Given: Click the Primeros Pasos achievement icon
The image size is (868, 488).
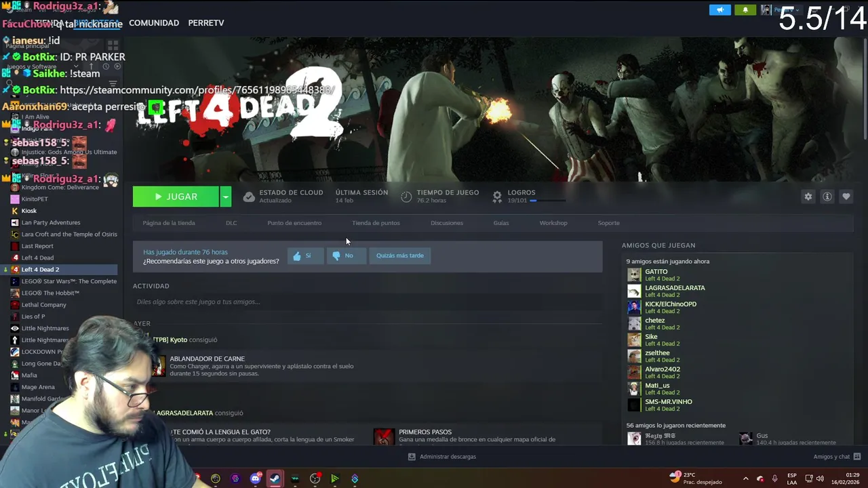Looking at the screenshot, I should tap(384, 436).
